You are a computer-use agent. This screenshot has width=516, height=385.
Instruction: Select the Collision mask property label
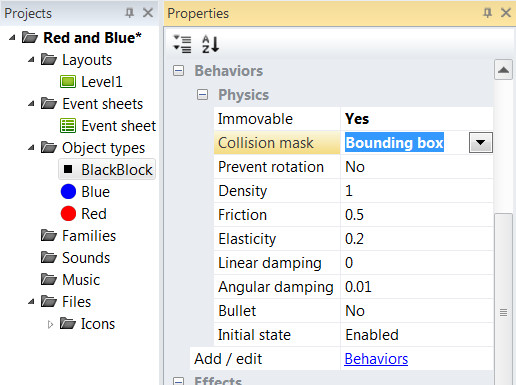[x=266, y=143]
